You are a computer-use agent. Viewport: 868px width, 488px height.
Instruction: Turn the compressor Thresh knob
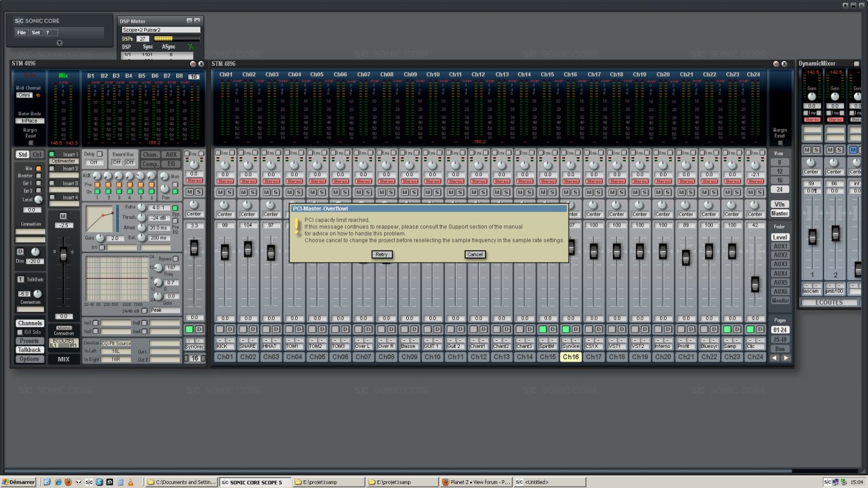coord(141,217)
